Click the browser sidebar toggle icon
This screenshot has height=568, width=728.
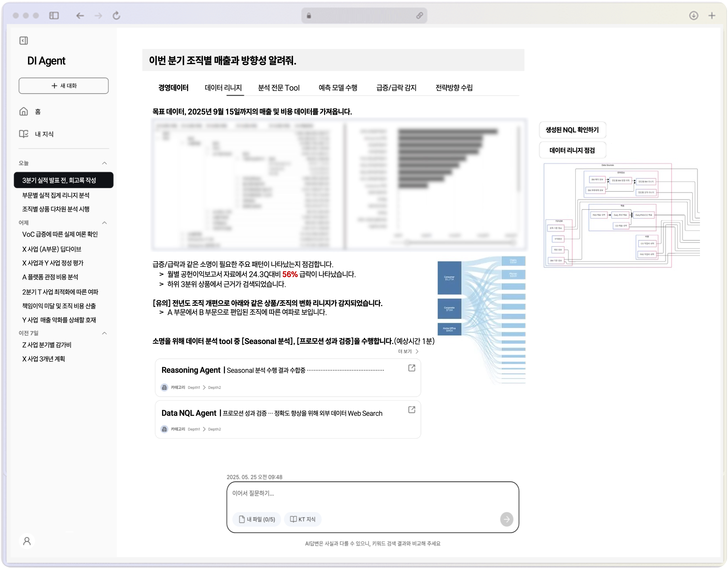(54, 16)
